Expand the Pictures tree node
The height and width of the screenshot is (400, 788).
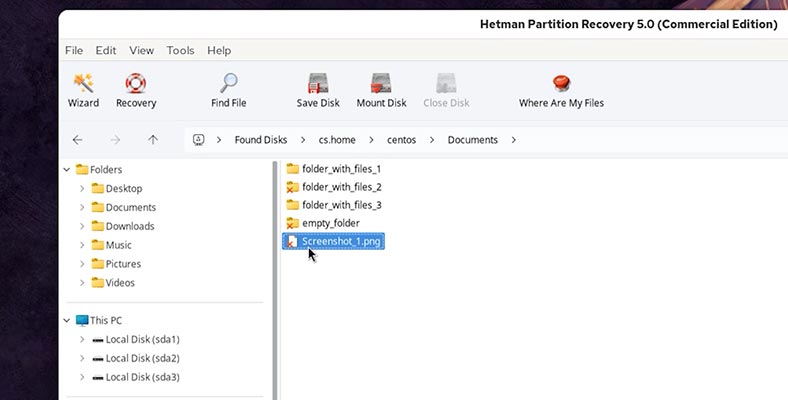[x=82, y=264]
